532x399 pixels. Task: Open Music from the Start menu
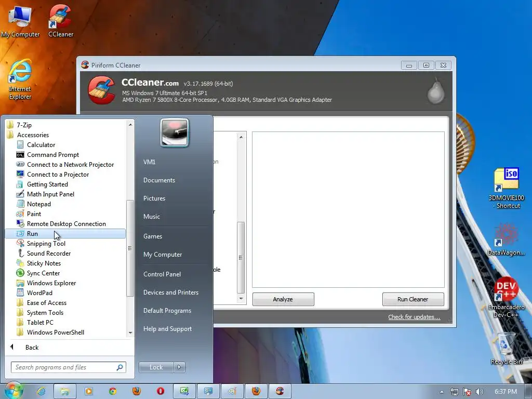coord(151,217)
